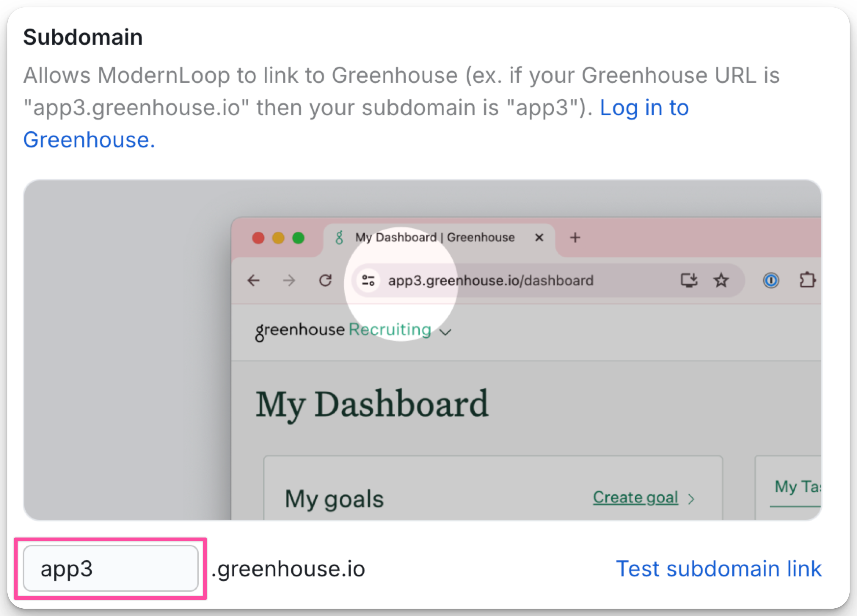
Task: Open a new browser tab with plus
Action: point(575,238)
